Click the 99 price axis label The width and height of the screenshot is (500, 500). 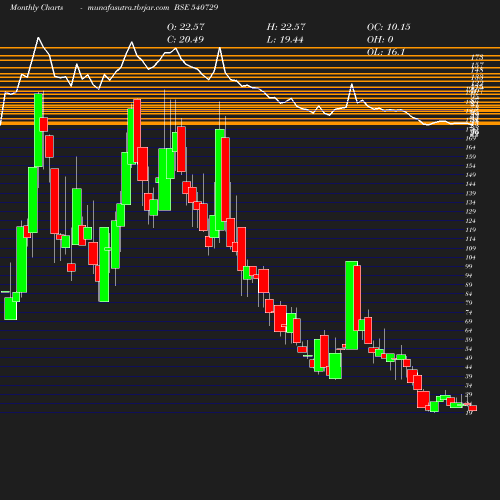(x=469, y=266)
